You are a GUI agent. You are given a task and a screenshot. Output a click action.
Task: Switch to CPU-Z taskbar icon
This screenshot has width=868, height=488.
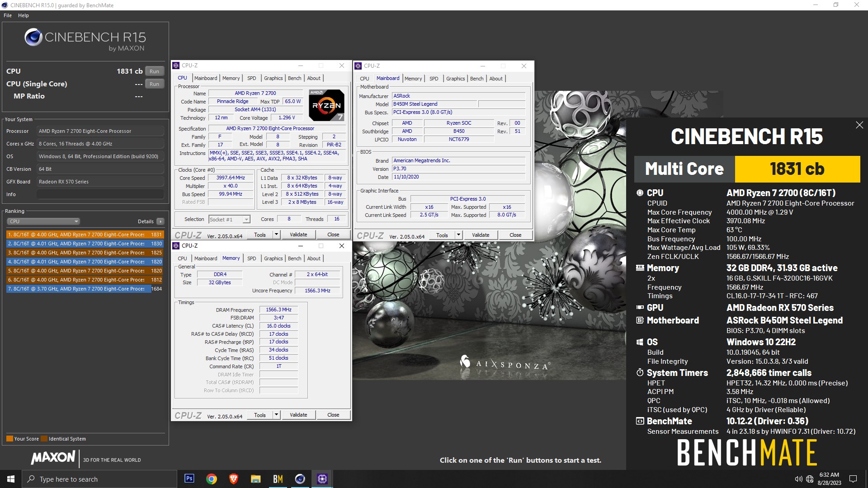tap(322, 479)
